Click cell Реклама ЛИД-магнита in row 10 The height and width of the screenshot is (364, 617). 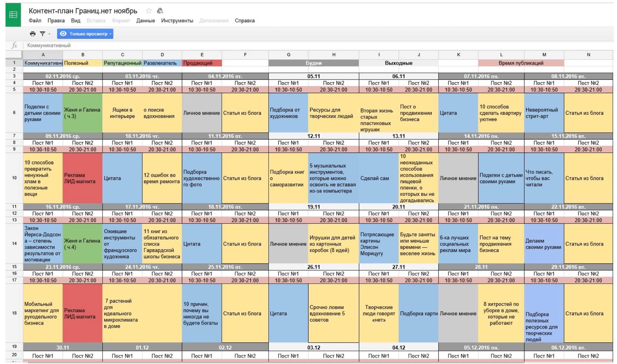pyautogui.click(x=82, y=178)
